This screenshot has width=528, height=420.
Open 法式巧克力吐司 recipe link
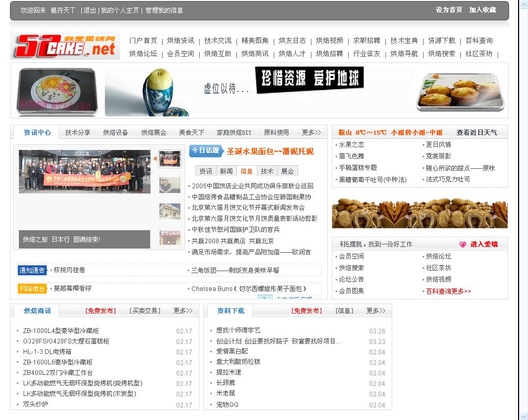[448, 179]
